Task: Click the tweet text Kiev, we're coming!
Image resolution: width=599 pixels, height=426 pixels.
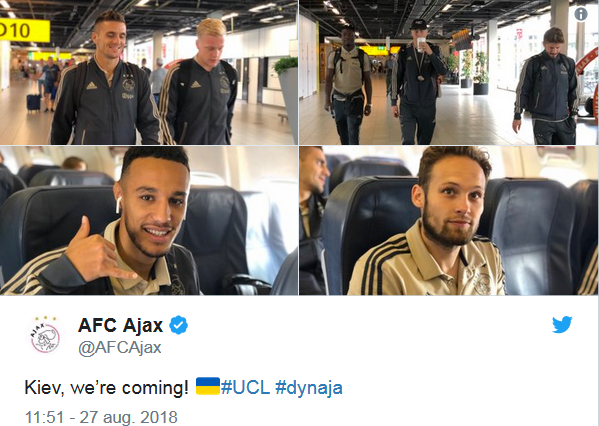Action: [107, 387]
